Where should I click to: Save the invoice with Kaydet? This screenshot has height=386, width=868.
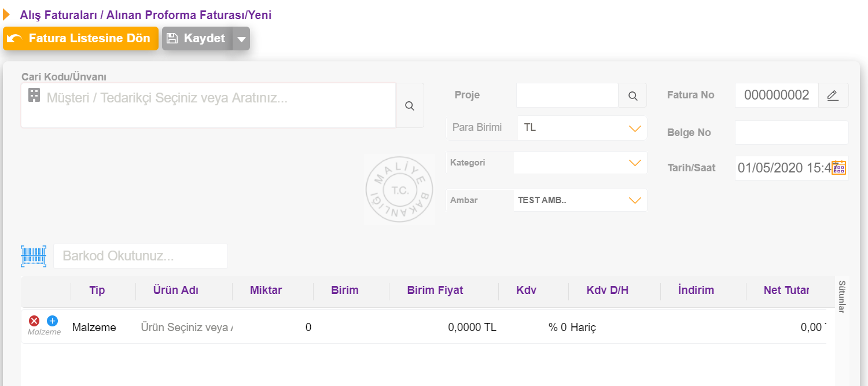197,39
